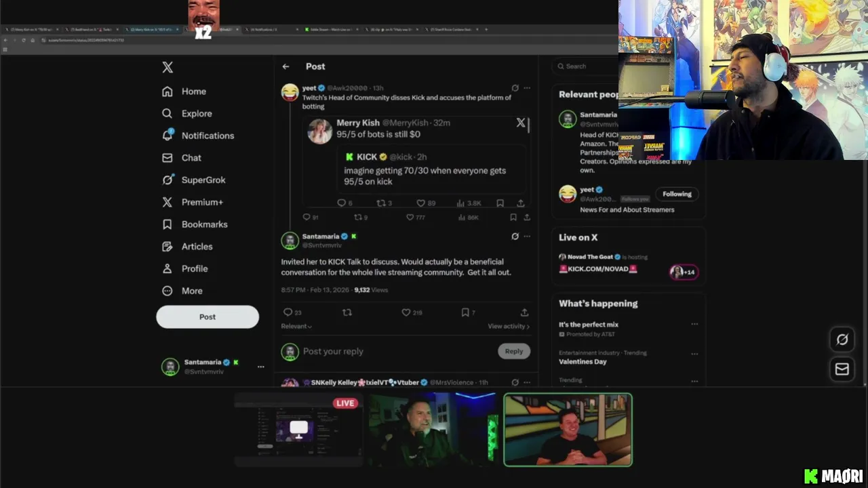The width and height of the screenshot is (868, 488).
Task: Bookmark Santamaria's post showing 7
Action: 468,312
